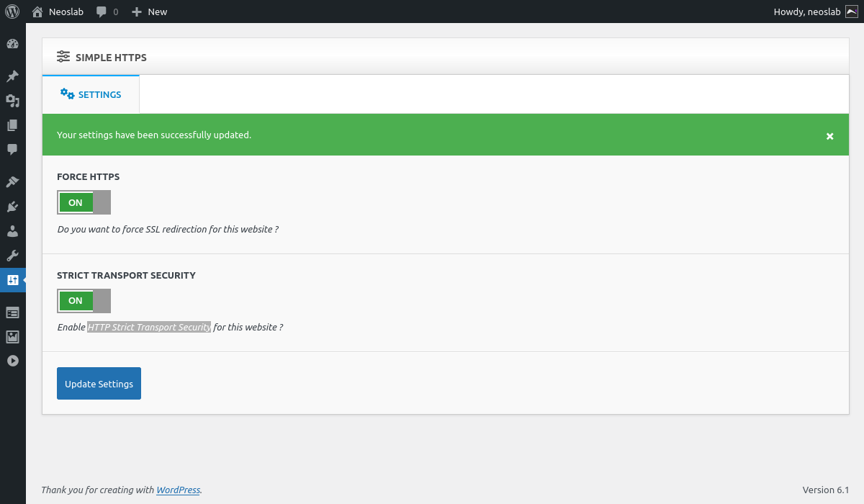The height and width of the screenshot is (504, 864).
Task: Toggle the Strict Transport Security switch
Action: (x=84, y=300)
